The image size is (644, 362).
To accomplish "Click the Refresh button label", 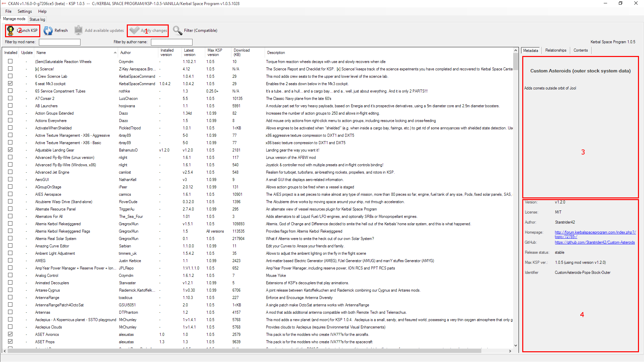I will [x=61, y=31].
